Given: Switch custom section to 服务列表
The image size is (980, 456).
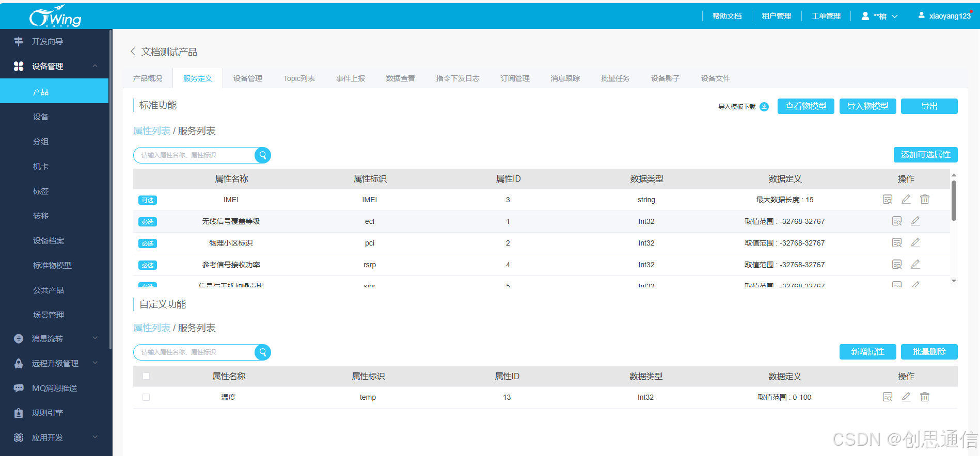Looking at the screenshot, I should pyautogui.click(x=197, y=328).
